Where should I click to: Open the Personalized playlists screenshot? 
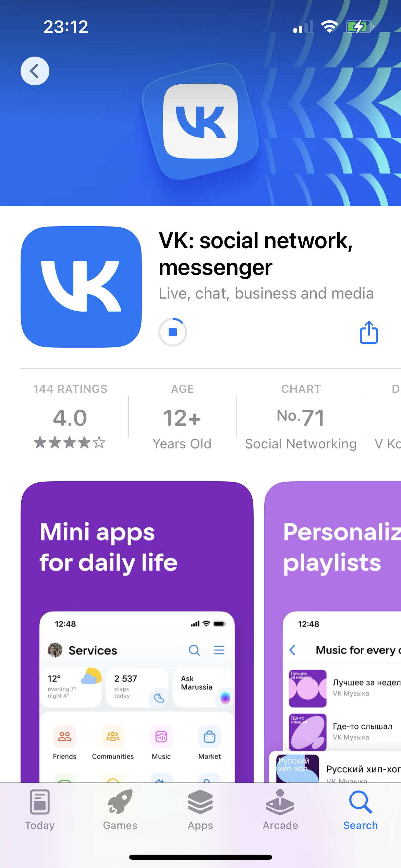pyautogui.click(x=333, y=632)
